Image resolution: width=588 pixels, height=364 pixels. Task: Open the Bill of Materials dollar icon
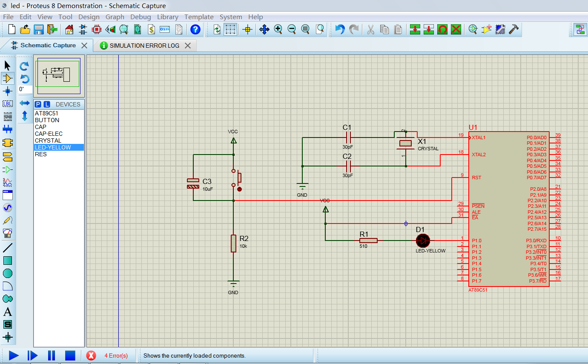point(151,29)
